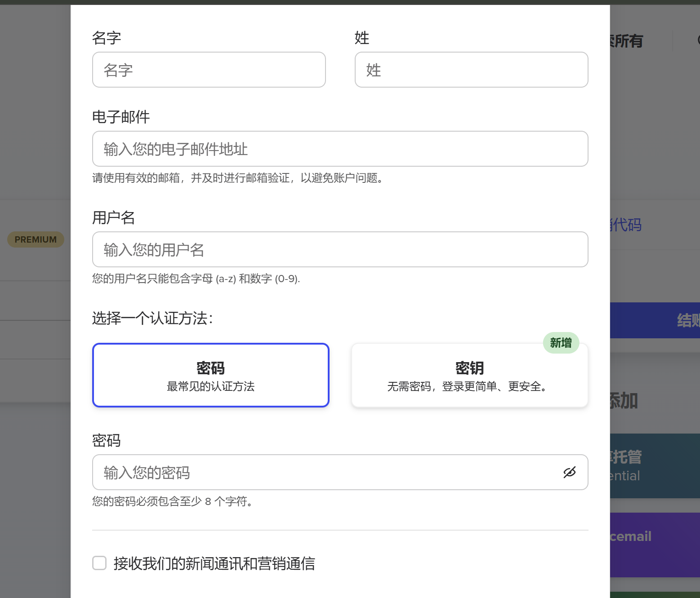The width and height of the screenshot is (700, 598).
Task: Click the 输入您的电子邮件地址 email field
Action: tap(340, 149)
